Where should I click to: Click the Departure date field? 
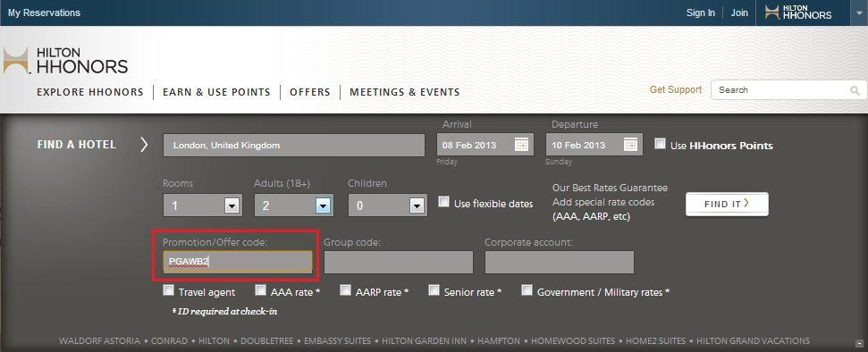(x=594, y=145)
